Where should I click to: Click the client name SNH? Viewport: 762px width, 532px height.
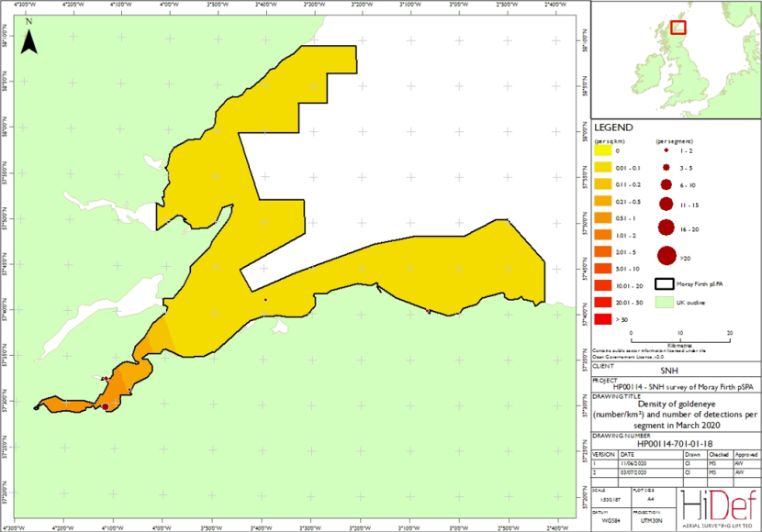coord(669,371)
